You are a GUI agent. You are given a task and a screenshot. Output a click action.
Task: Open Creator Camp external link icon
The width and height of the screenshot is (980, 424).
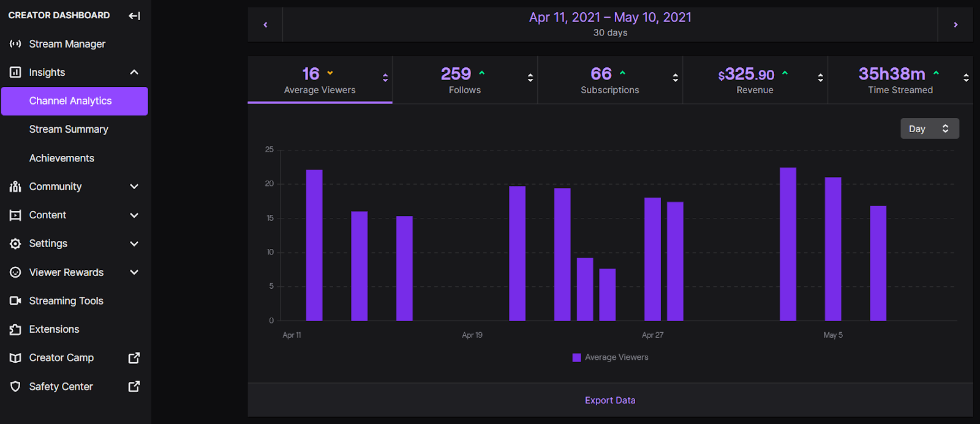pos(134,358)
